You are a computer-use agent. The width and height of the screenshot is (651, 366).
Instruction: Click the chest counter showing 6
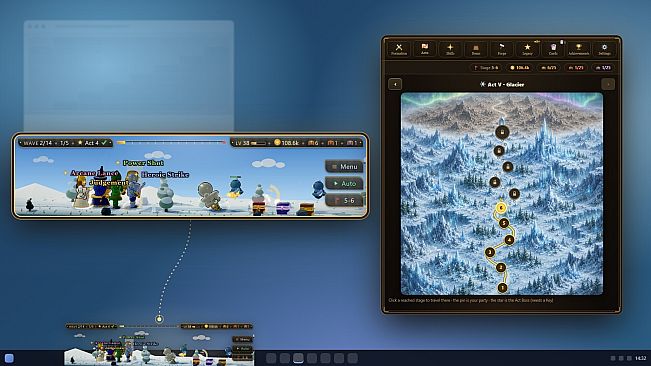(x=313, y=143)
